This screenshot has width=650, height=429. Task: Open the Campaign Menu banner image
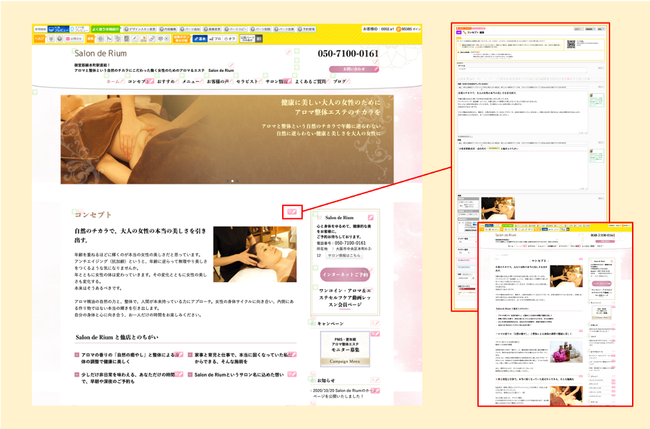(x=344, y=351)
